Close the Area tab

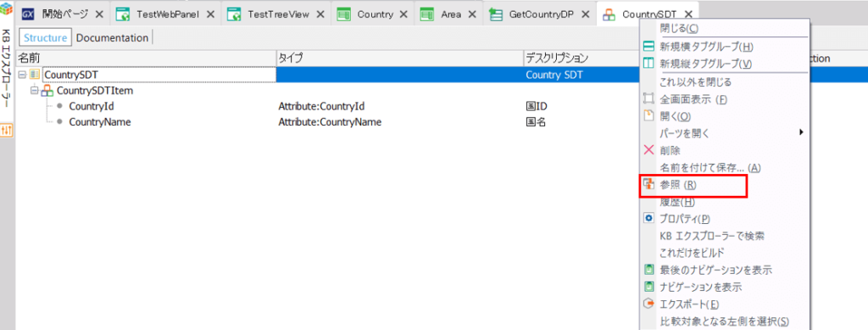(471, 14)
